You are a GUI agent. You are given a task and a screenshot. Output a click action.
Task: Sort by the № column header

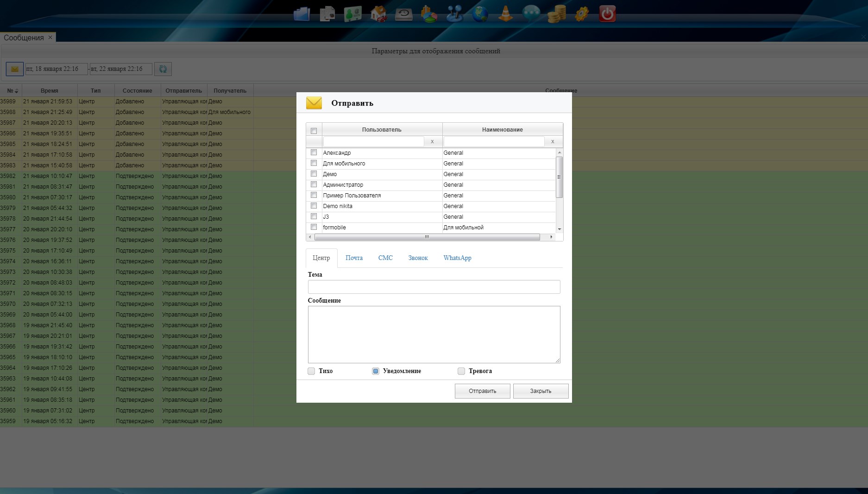point(12,91)
